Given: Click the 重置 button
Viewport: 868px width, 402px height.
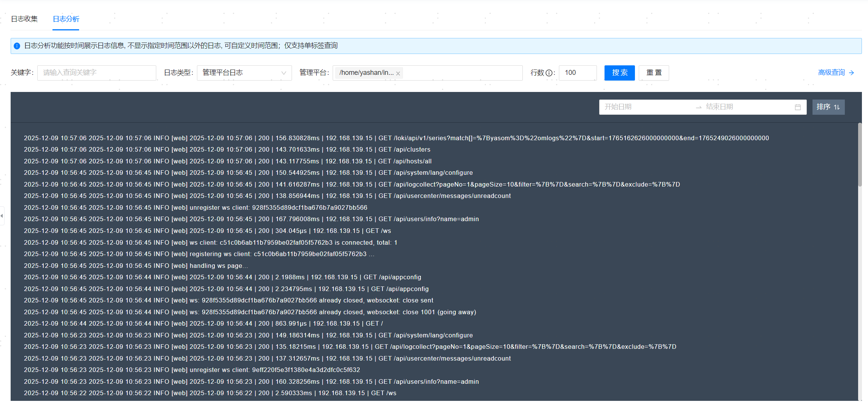Looking at the screenshot, I should tap(654, 73).
